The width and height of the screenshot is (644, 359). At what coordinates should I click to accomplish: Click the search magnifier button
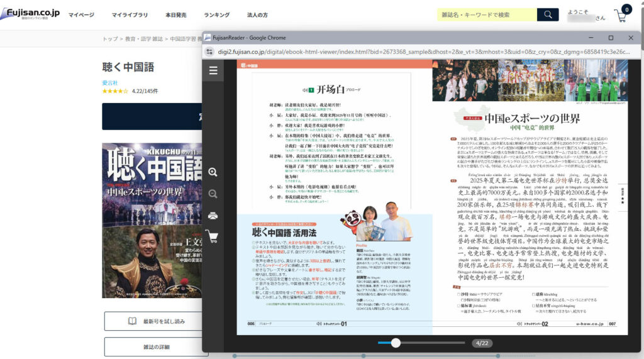pyautogui.click(x=548, y=14)
